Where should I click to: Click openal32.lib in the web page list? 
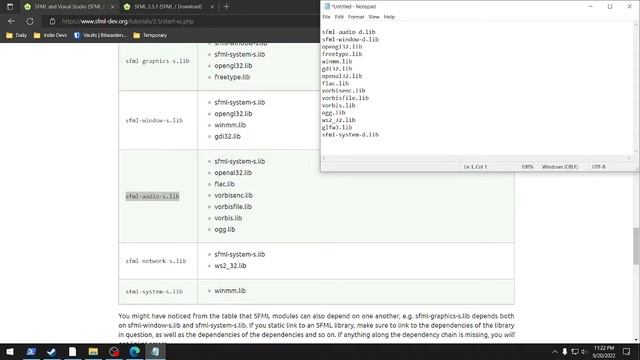point(233,173)
